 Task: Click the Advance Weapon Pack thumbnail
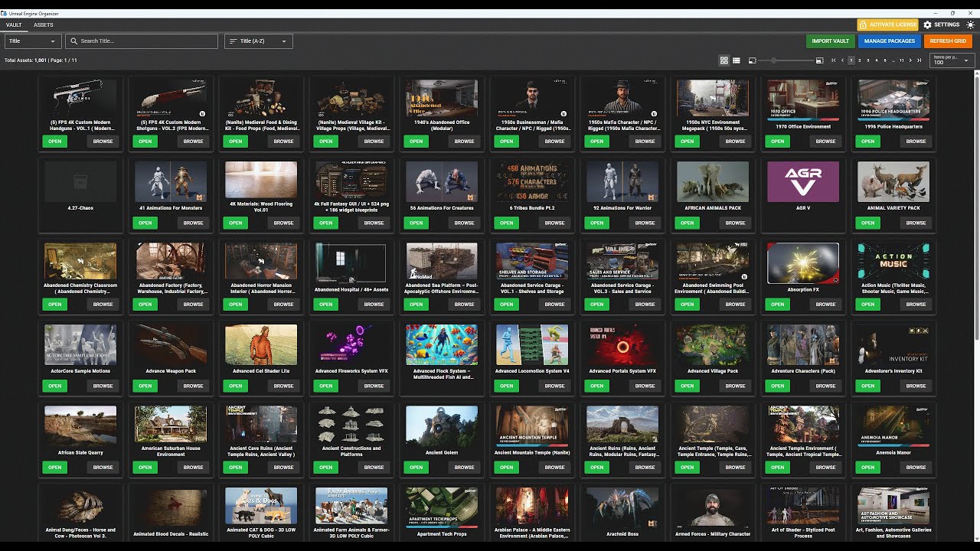171,344
